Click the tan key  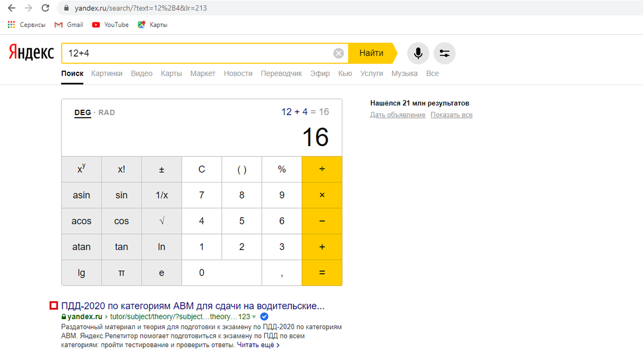click(x=122, y=247)
